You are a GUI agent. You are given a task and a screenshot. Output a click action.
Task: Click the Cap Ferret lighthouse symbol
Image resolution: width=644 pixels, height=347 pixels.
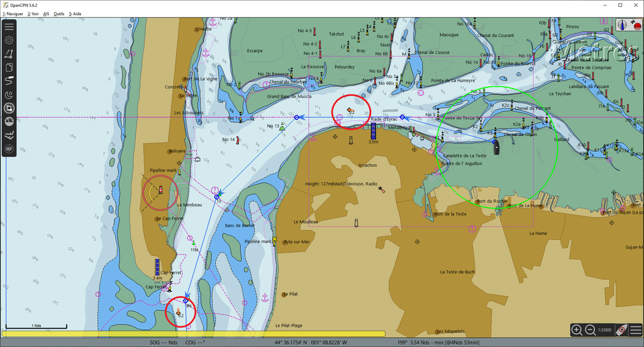(160, 190)
